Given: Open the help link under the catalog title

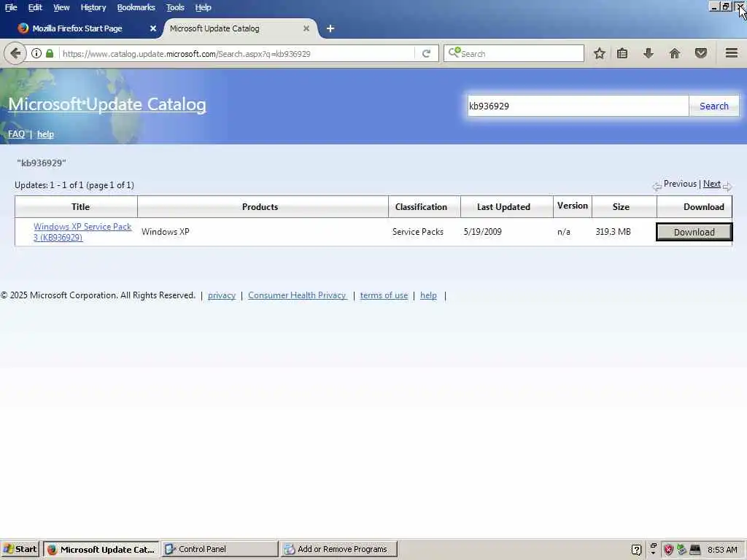Looking at the screenshot, I should click(x=45, y=134).
